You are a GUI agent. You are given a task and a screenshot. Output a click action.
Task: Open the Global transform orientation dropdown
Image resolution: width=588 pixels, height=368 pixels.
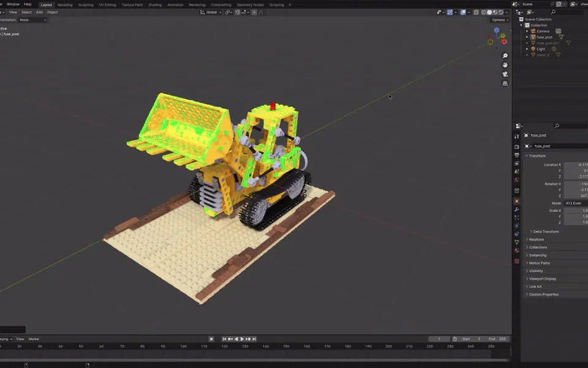coord(211,12)
